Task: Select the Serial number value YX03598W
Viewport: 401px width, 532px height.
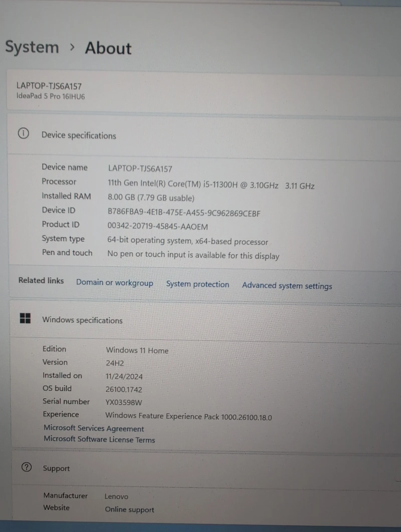Action: tap(124, 402)
